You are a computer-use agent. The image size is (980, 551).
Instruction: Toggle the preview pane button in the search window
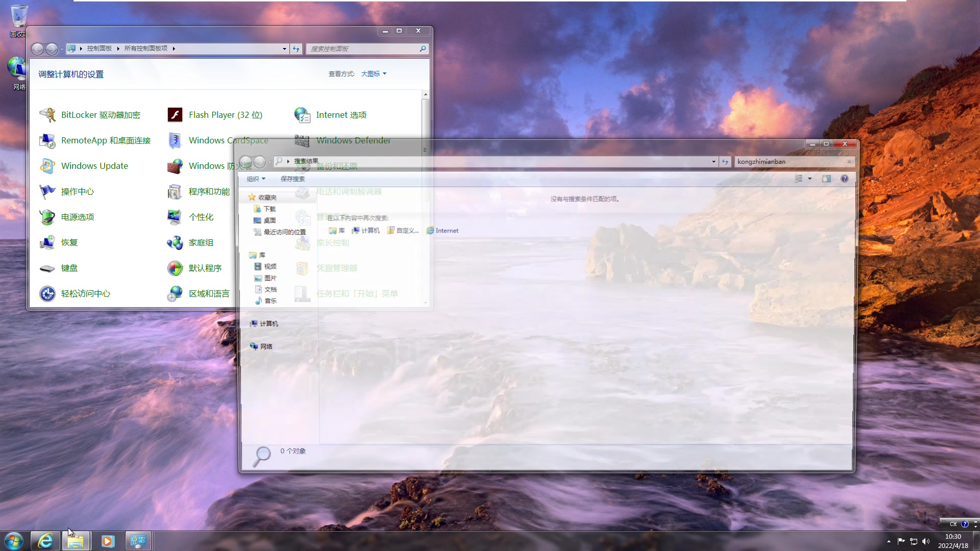coord(826,179)
